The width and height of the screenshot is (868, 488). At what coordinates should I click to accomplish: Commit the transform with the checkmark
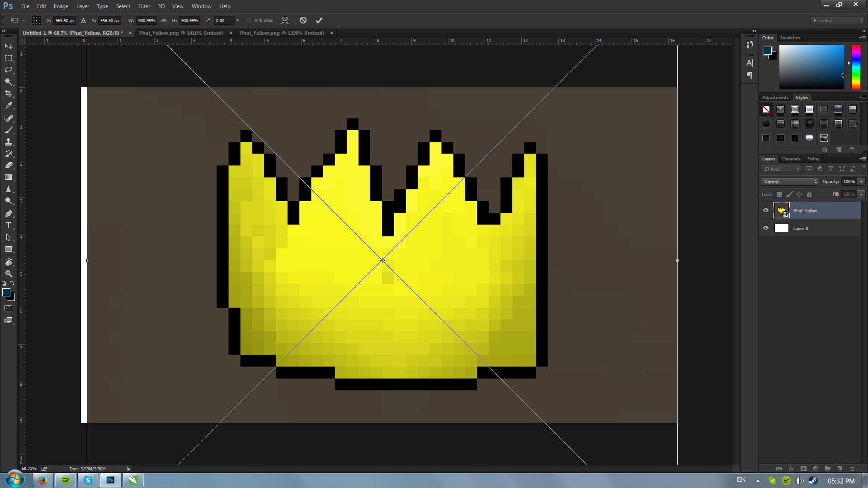pyautogui.click(x=319, y=20)
